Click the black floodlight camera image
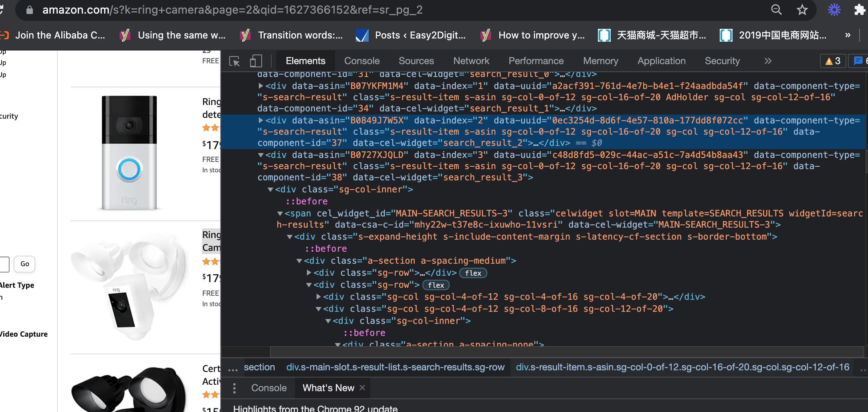This screenshot has width=868, height=412. coord(129,390)
